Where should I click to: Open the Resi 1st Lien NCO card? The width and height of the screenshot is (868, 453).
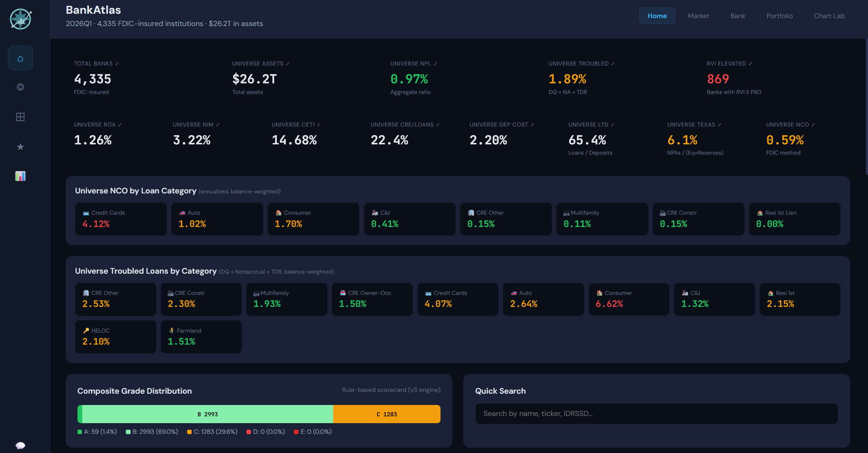[x=795, y=219]
